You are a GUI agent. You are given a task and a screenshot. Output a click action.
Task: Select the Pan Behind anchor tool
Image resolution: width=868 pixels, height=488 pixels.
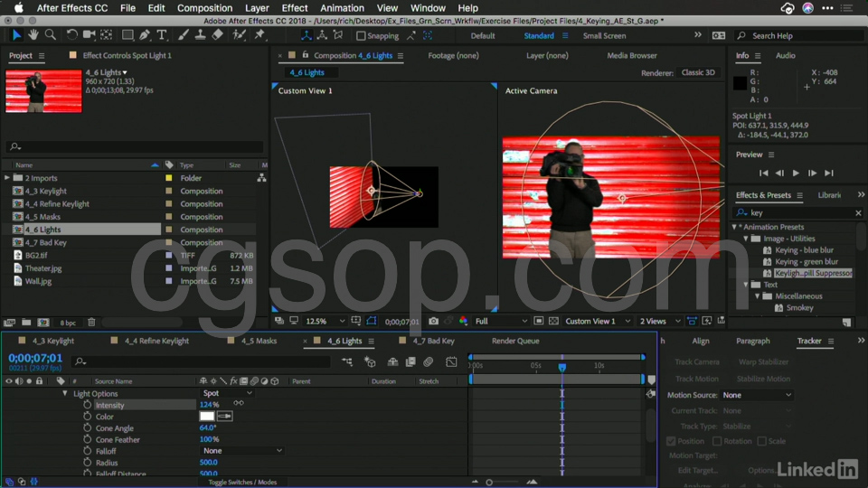tap(107, 35)
